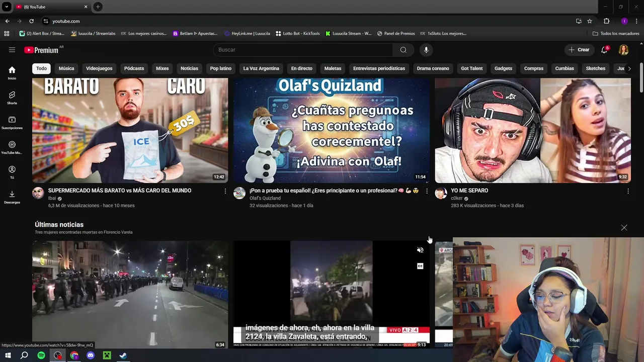The height and width of the screenshot is (362, 644).
Task: Open Windows taskbar search
Action: (x=24, y=355)
